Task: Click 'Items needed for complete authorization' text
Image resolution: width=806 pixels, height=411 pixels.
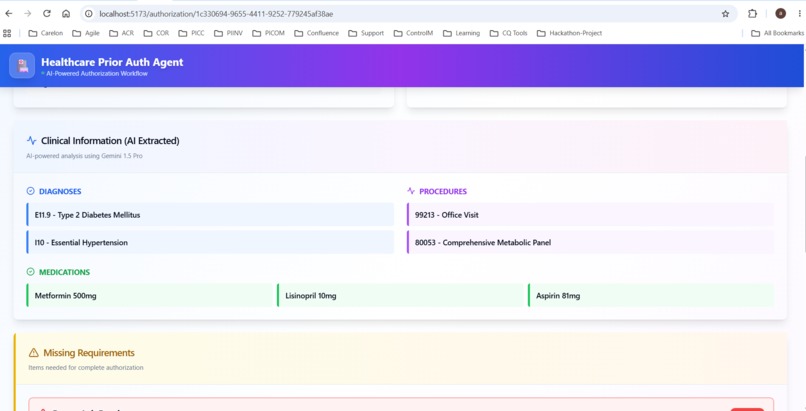Action: click(x=86, y=367)
